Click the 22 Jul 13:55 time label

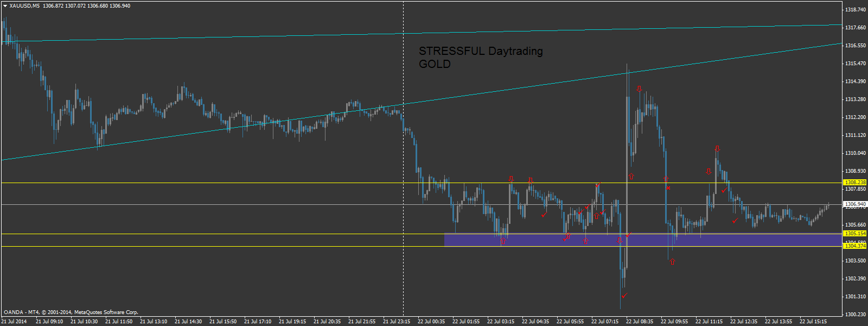[778, 322]
